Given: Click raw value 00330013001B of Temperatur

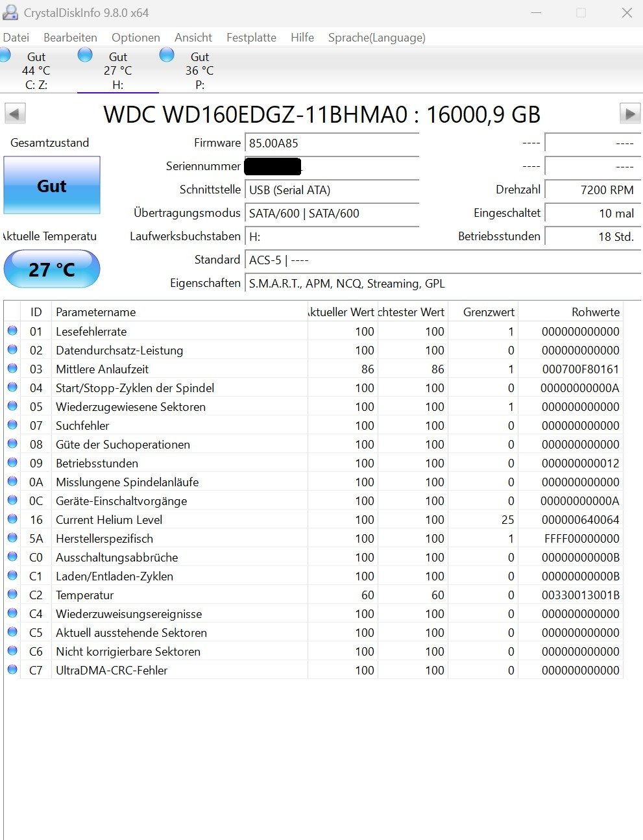Looking at the screenshot, I should pyautogui.click(x=581, y=595).
